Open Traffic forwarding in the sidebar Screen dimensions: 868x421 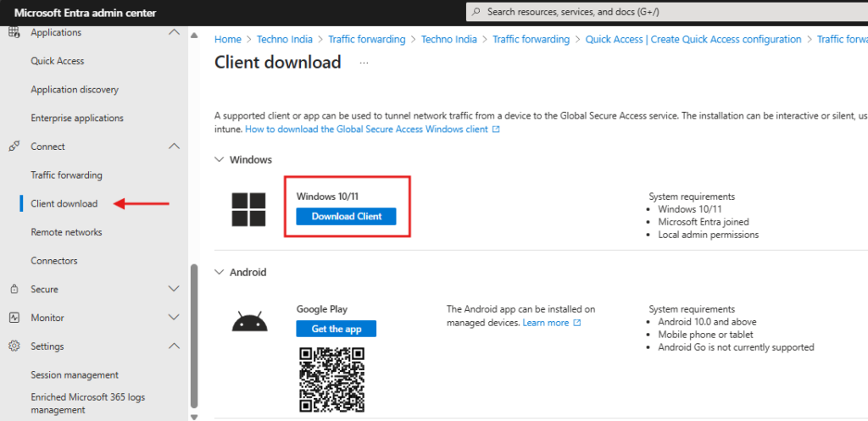[66, 174]
